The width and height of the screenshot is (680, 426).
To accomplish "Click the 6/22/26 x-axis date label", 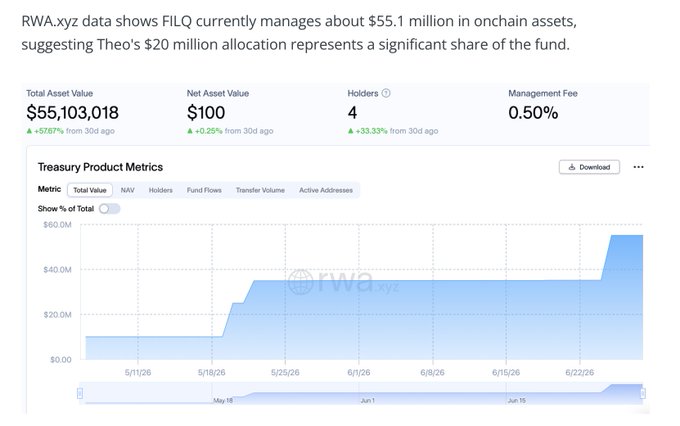I will (x=580, y=373).
